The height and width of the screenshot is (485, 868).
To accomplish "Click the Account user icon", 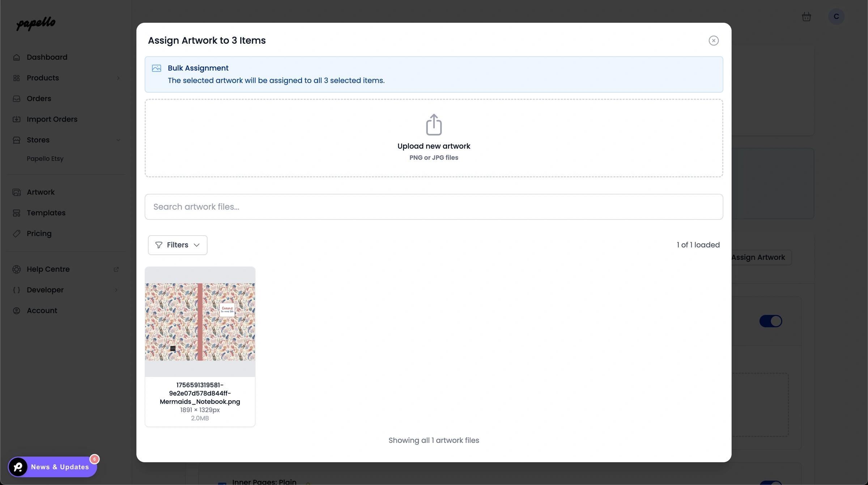I will pos(17,311).
